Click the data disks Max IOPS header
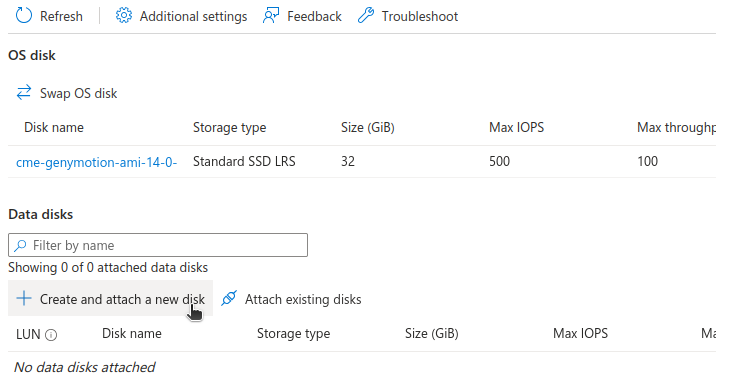 click(580, 333)
